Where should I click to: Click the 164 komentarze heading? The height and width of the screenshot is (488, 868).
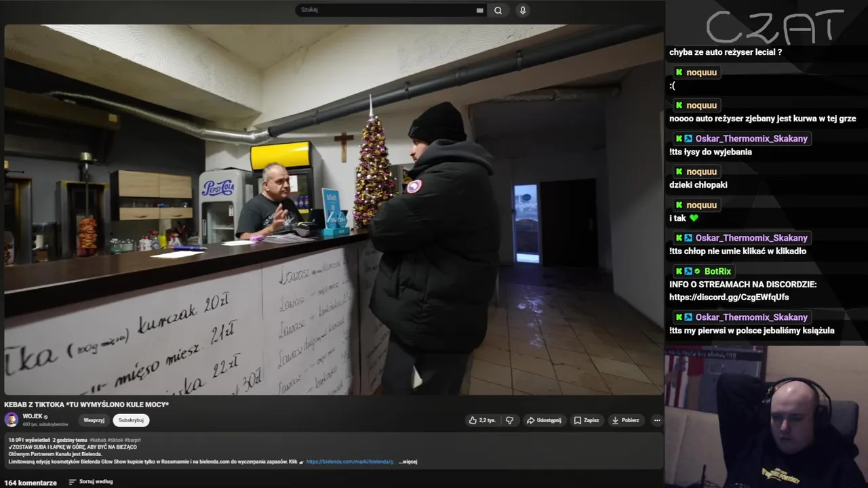(x=31, y=483)
